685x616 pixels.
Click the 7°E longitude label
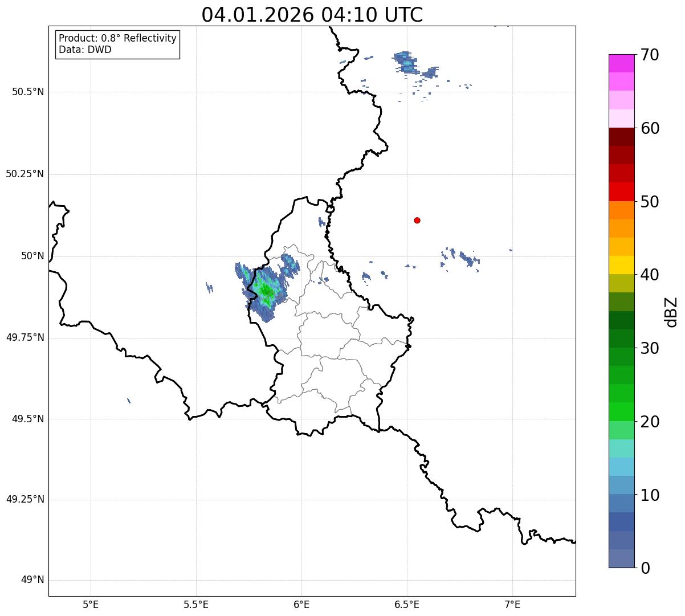point(512,605)
